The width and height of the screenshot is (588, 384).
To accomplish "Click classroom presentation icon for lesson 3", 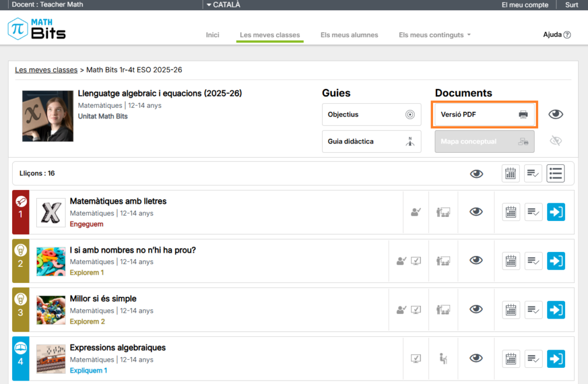I will click(443, 309).
